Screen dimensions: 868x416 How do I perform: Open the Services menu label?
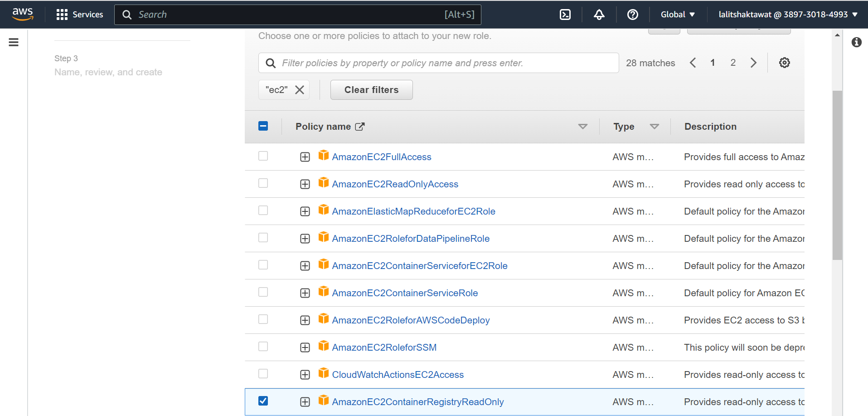click(x=88, y=15)
